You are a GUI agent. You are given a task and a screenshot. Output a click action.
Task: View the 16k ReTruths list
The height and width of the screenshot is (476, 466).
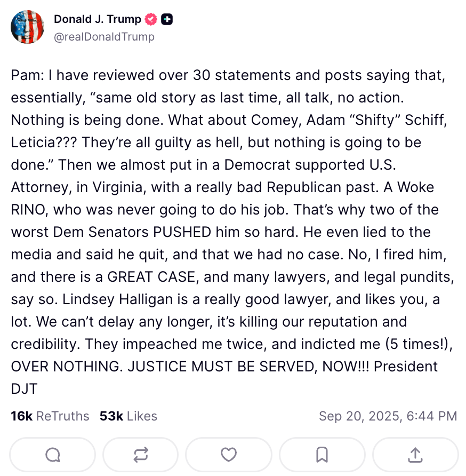coord(50,416)
